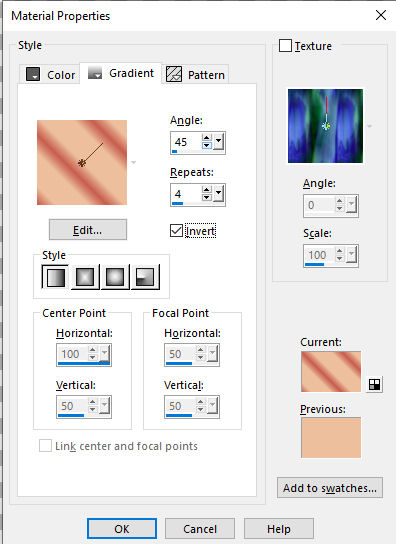Viewport: 396px width, 544px height.
Task: Click the Previous color swatch
Action: (x=331, y=437)
